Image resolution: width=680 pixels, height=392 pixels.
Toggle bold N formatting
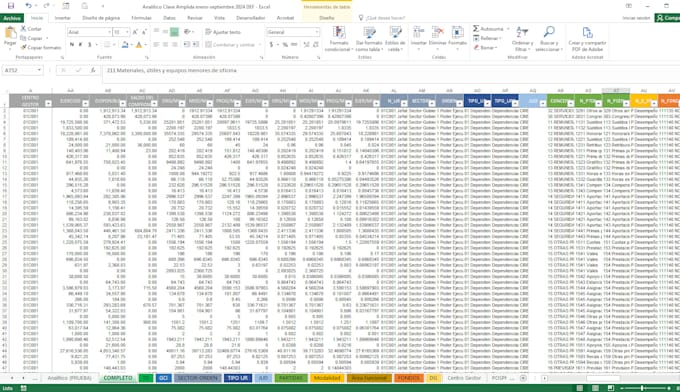pyautogui.click(x=72, y=44)
